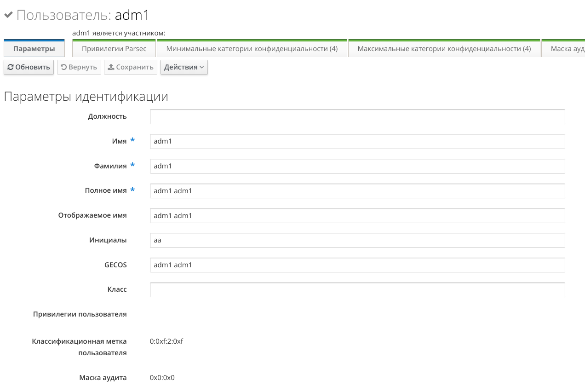Edit the Инициалы field containing aa
The height and width of the screenshot is (392, 585).
coord(357,240)
